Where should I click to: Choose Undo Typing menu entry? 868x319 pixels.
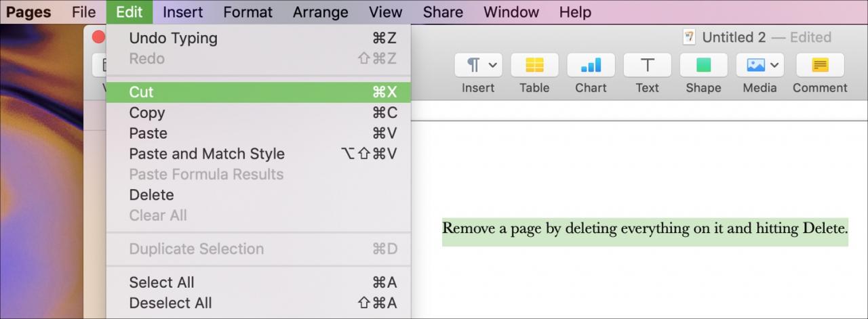(x=258, y=38)
